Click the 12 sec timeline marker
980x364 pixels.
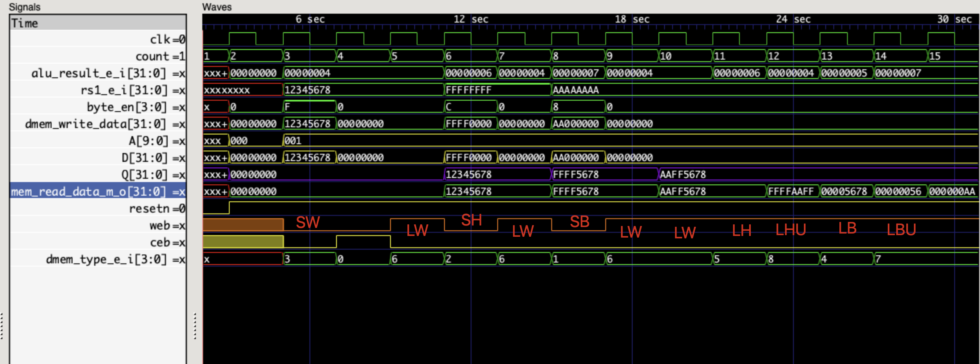coord(471,19)
